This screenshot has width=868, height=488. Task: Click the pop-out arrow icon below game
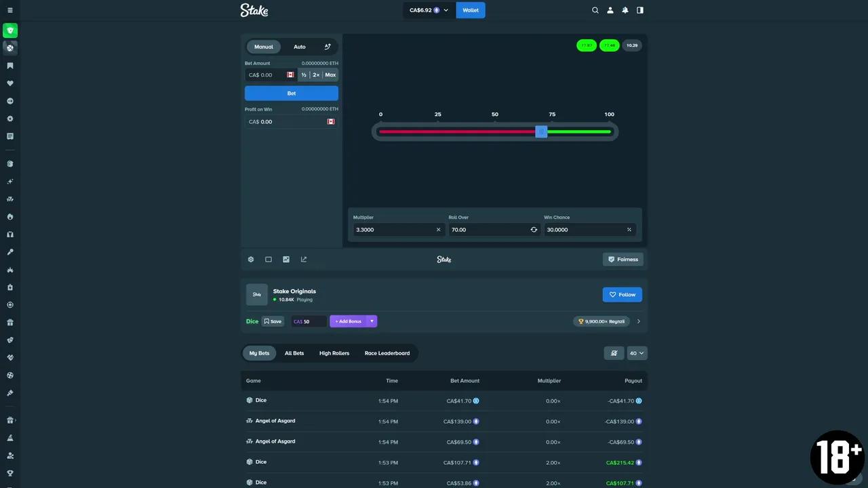click(304, 259)
